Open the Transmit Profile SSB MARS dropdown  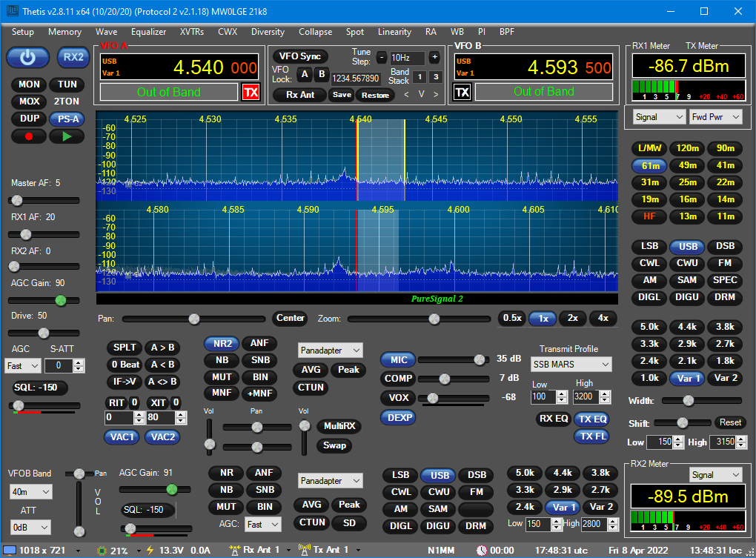[x=571, y=364]
